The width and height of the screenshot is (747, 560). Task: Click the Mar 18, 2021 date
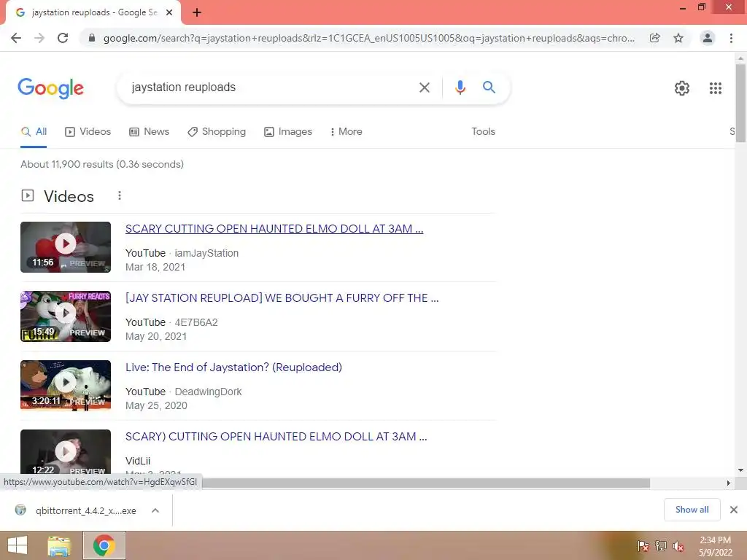[155, 267]
